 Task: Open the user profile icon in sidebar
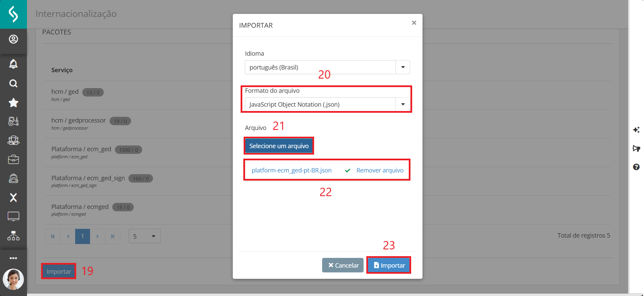[x=13, y=39]
